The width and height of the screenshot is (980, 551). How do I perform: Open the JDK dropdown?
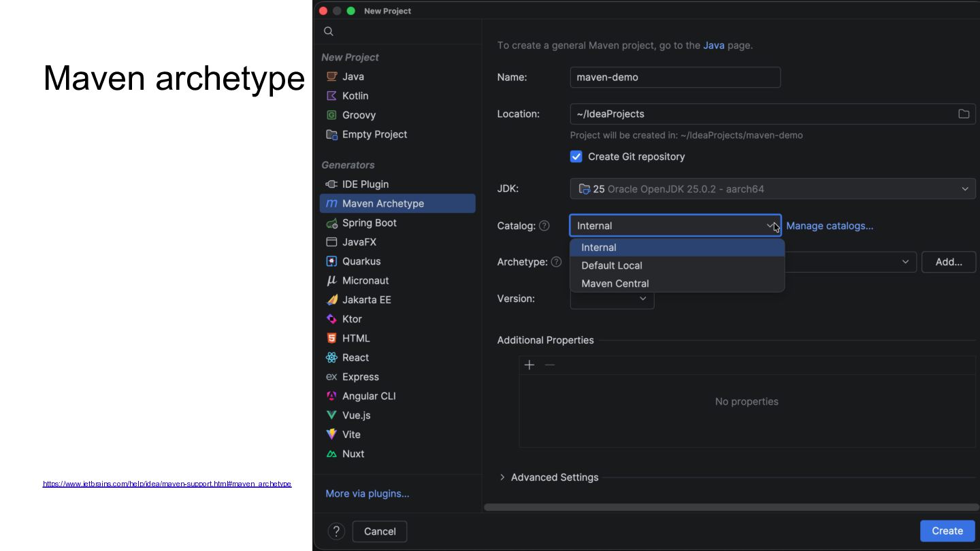coord(772,189)
